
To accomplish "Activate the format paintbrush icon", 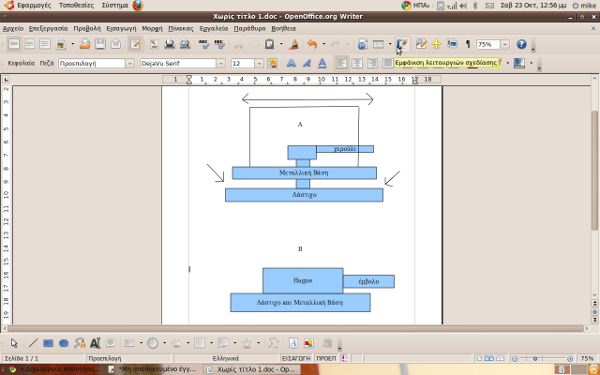I will [x=293, y=44].
